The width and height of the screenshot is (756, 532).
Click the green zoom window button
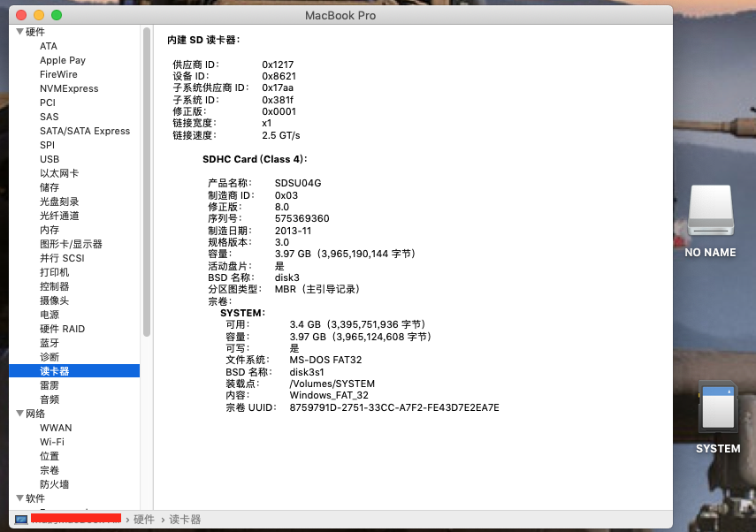click(56, 15)
